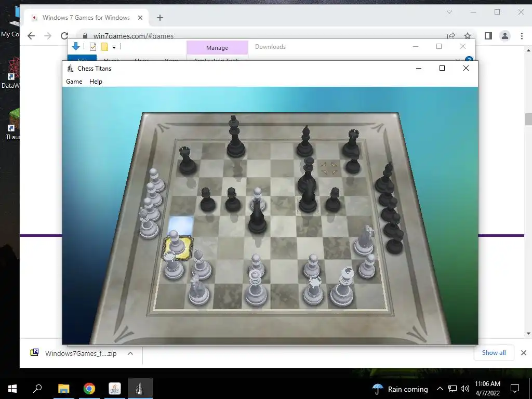Close the Chrome downloads bar

(524, 353)
